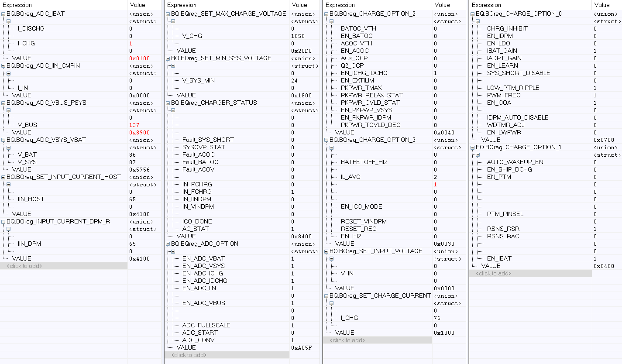
Task: Collapse BQ.BQreg_ADC_VBUS_PSYS node
Action: click(3, 103)
